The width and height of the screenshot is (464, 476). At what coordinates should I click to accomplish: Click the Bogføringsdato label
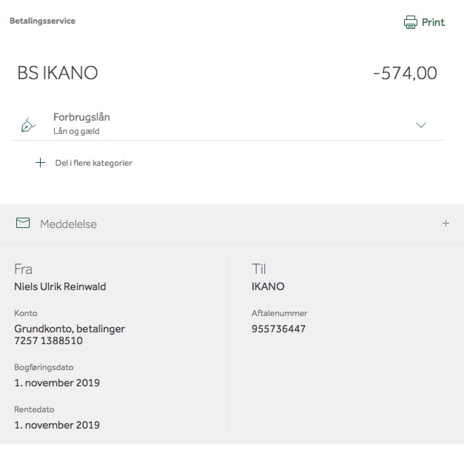click(x=44, y=367)
